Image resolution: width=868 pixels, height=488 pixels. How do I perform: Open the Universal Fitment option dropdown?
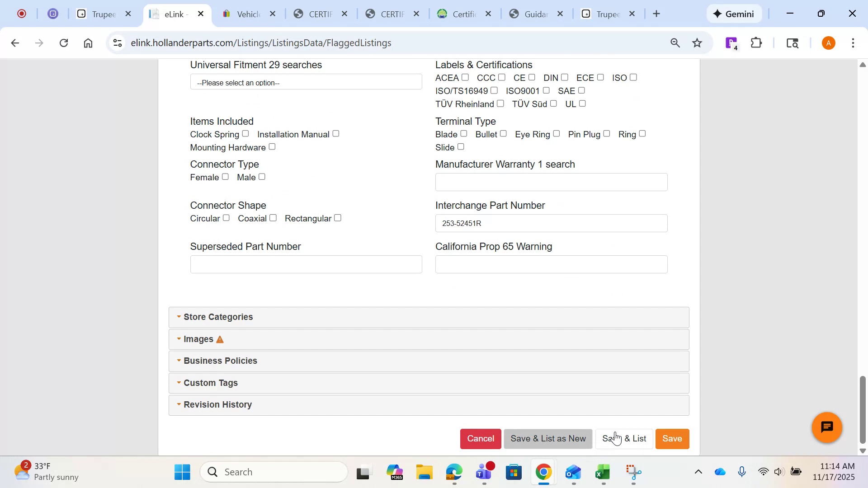[x=306, y=82]
